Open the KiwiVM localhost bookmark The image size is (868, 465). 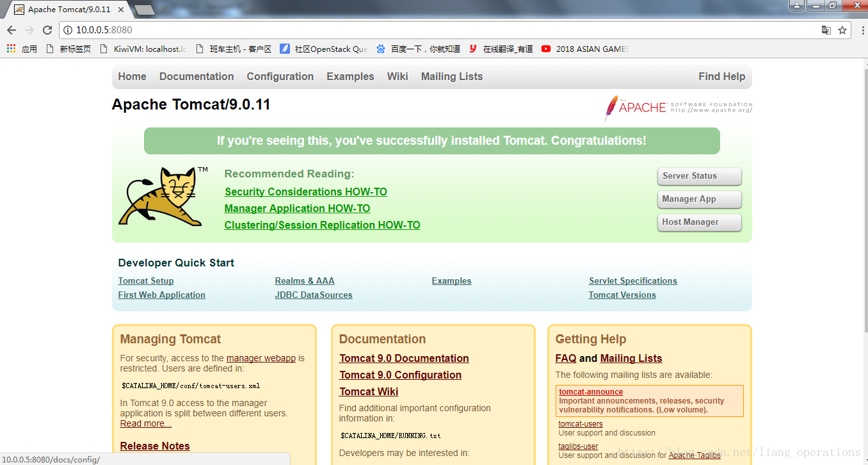(x=143, y=49)
